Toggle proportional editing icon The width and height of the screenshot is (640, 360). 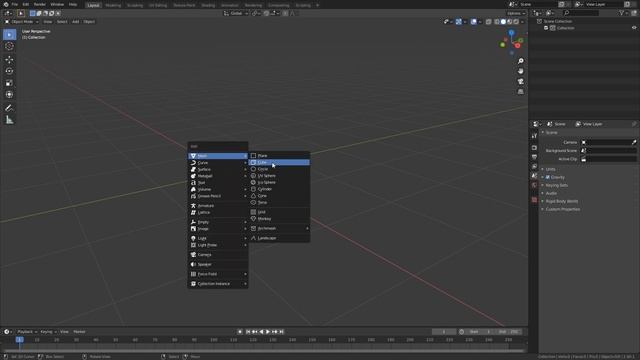coord(285,13)
